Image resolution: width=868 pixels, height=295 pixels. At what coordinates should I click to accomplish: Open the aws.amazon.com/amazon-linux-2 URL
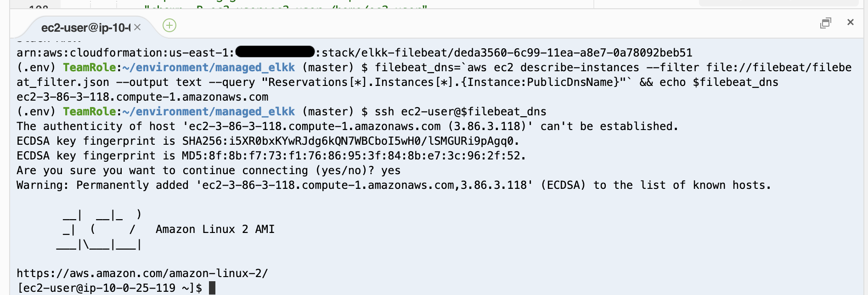click(142, 273)
